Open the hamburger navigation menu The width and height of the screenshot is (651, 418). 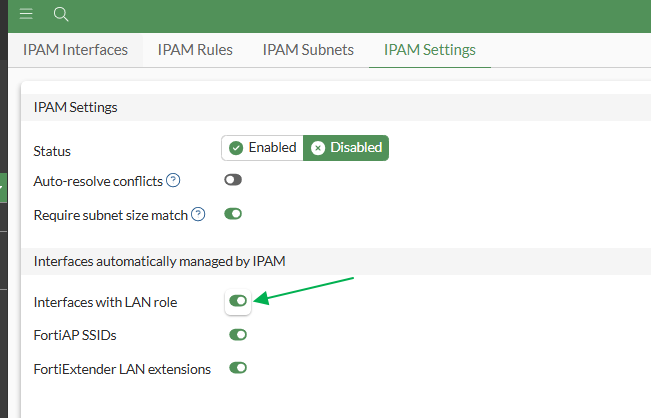26,15
